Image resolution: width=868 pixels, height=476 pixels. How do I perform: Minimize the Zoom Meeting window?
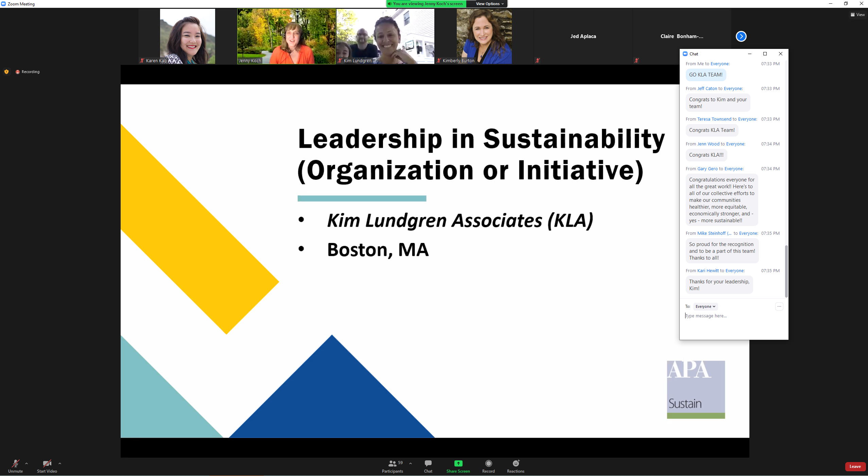[830, 4]
